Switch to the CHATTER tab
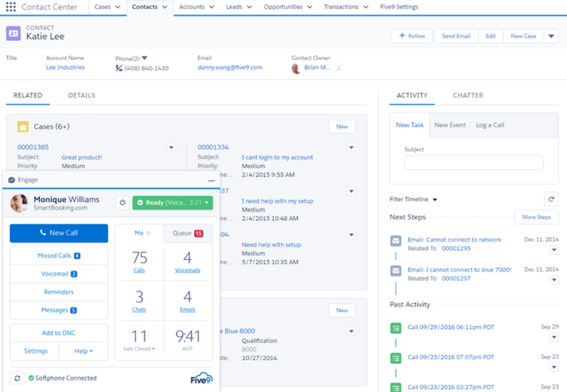The height and width of the screenshot is (392, 567). (468, 96)
